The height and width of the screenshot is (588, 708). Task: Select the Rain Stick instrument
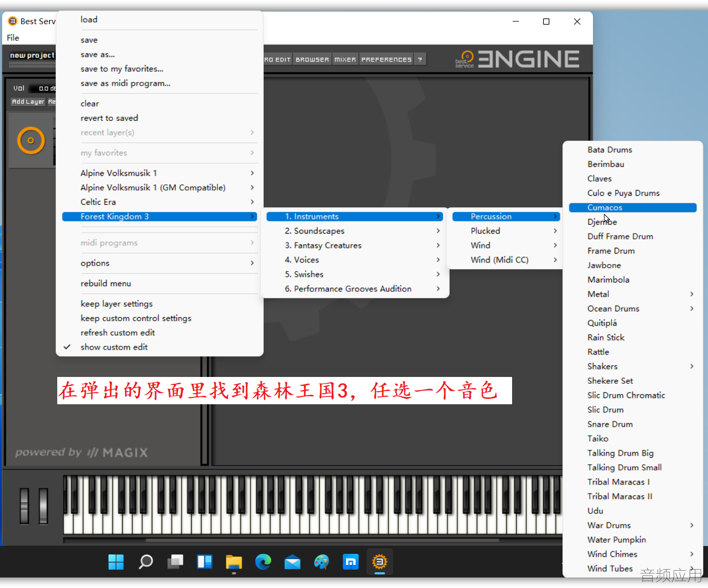click(633, 338)
